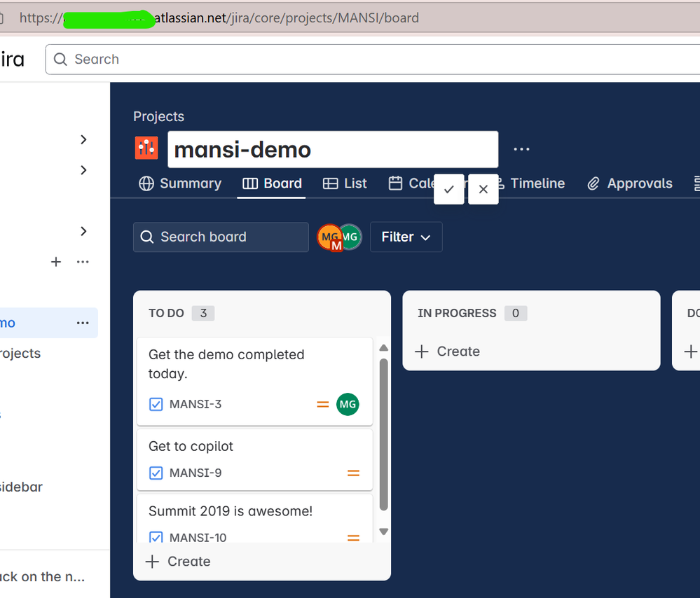Open the Get the demo completed today card
The height and width of the screenshot is (598, 700).
[x=254, y=382]
